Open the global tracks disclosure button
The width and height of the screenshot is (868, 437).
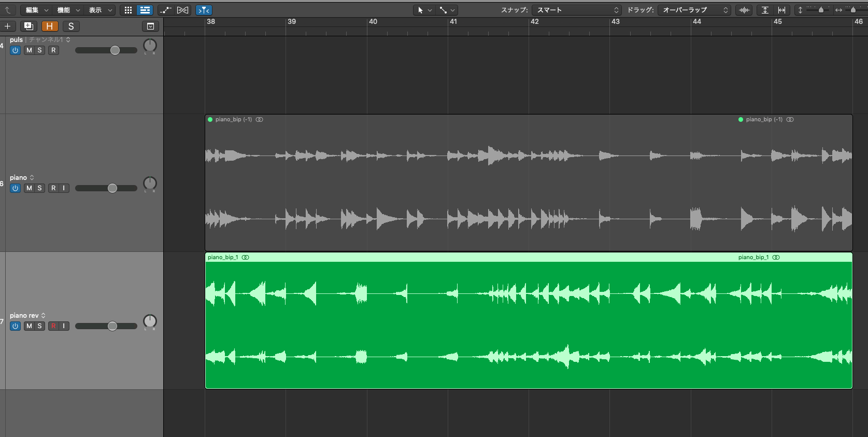click(150, 26)
